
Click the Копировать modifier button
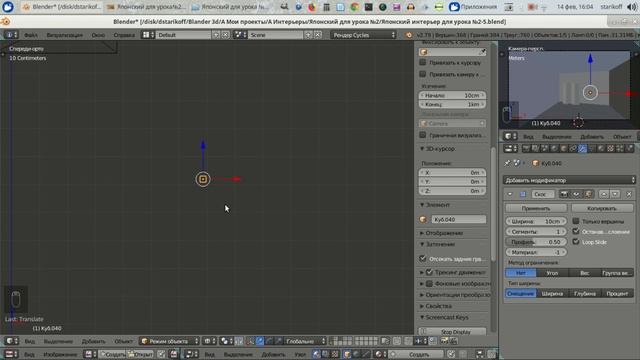coord(602,208)
